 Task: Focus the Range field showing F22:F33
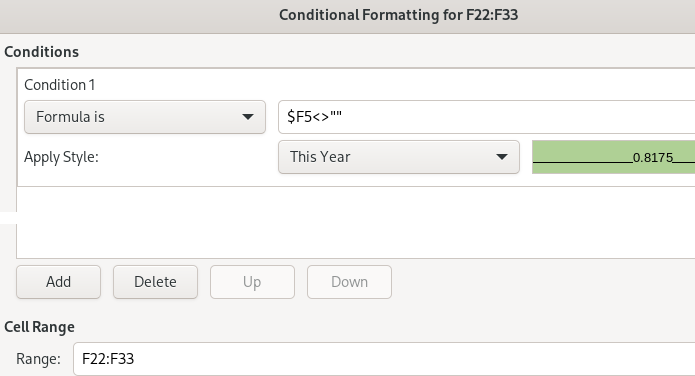coord(384,359)
